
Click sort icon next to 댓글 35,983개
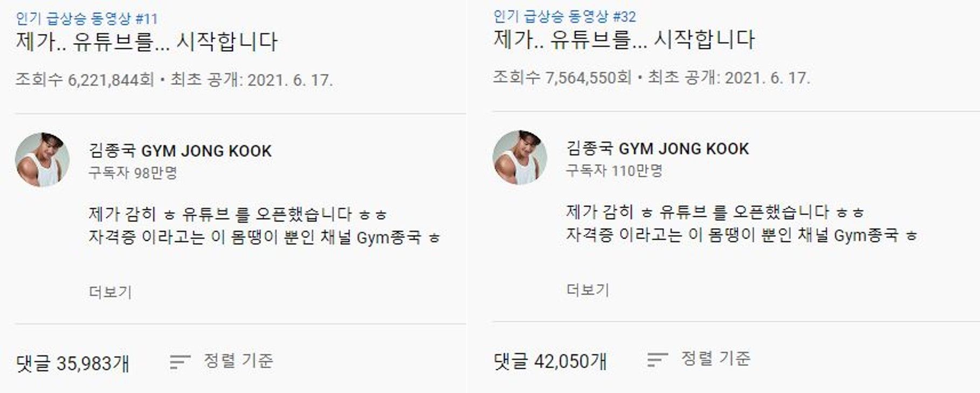pyautogui.click(x=180, y=362)
